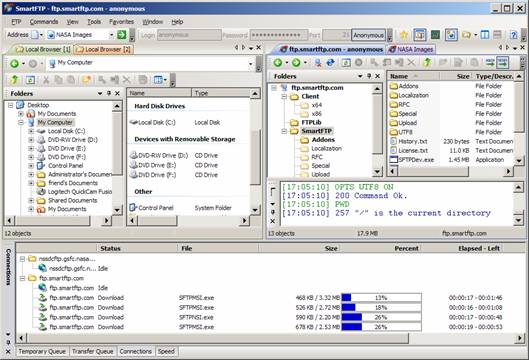
Task: Select the FTPLib folder in remote tree
Action: coord(311,122)
